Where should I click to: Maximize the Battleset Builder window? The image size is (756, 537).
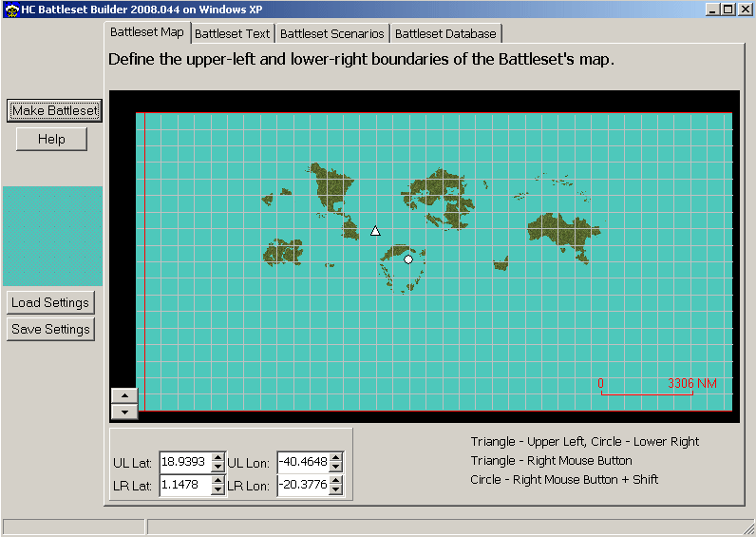pyautogui.click(x=728, y=10)
